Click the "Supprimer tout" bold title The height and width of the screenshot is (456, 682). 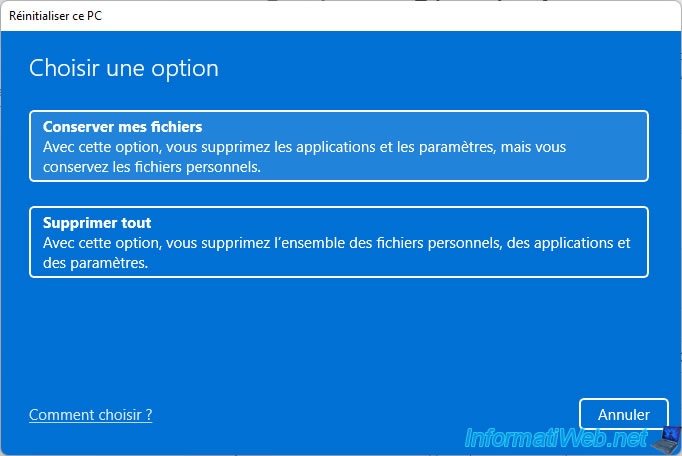coord(97,223)
